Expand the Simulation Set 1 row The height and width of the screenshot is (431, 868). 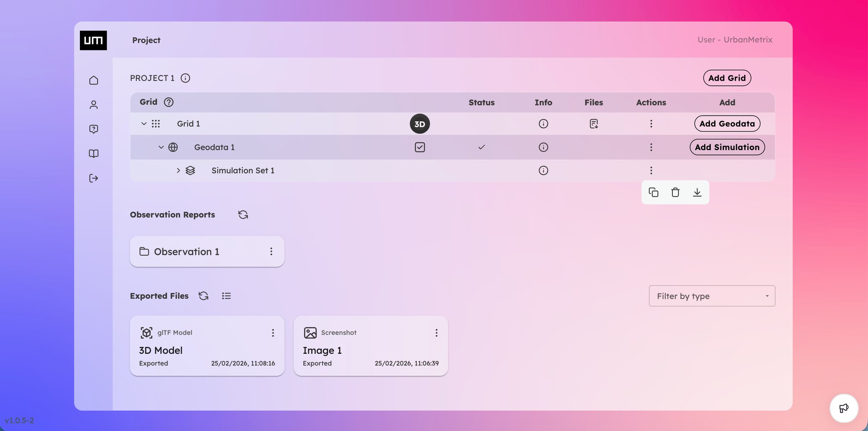(x=178, y=170)
